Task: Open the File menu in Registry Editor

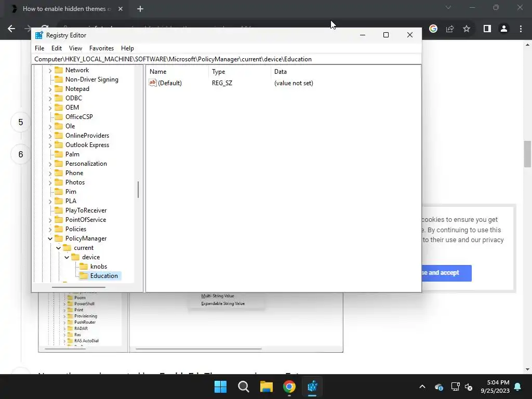Action: pos(39,48)
